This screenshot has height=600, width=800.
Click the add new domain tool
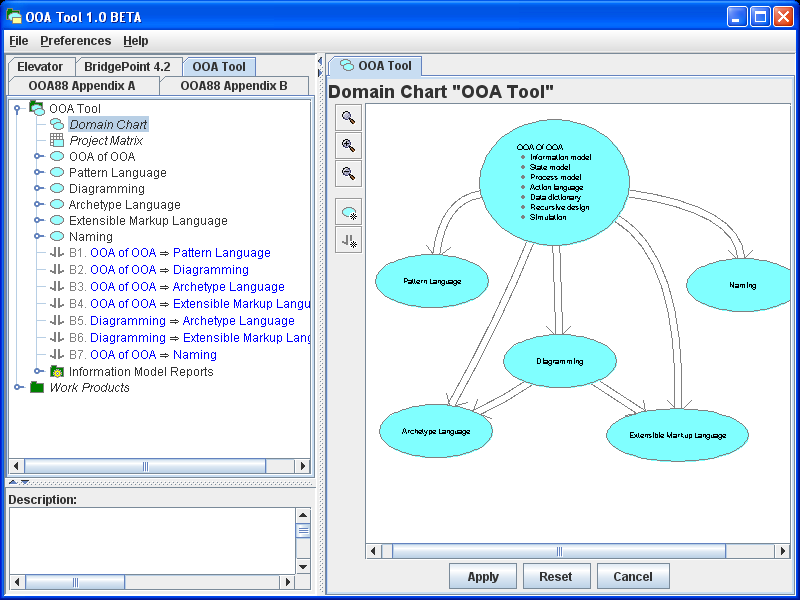[x=348, y=212]
